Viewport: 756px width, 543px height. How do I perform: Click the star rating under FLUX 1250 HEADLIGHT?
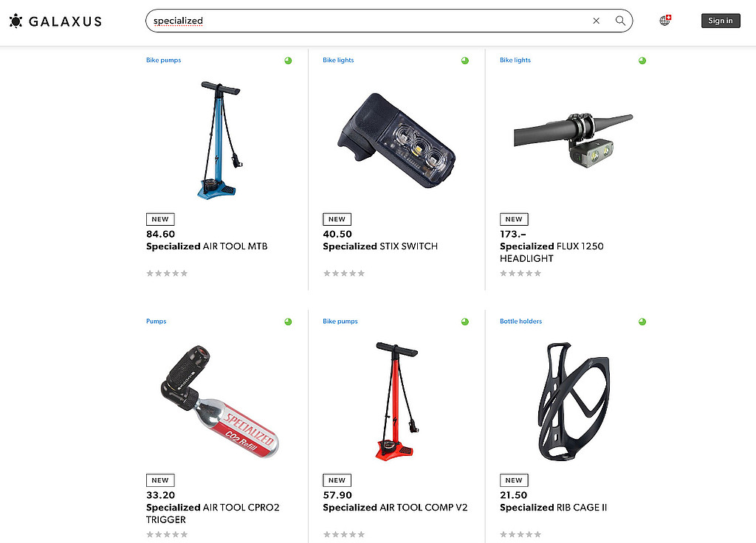520,273
